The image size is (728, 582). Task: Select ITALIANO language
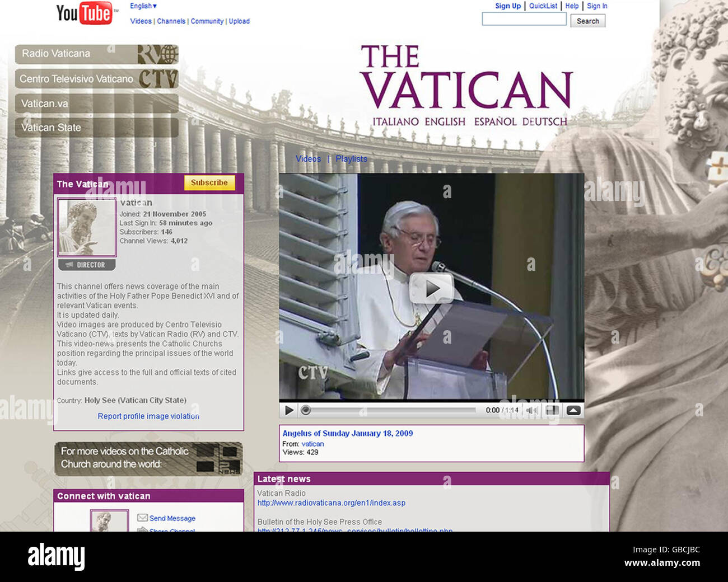pyautogui.click(x=395, y=122)
